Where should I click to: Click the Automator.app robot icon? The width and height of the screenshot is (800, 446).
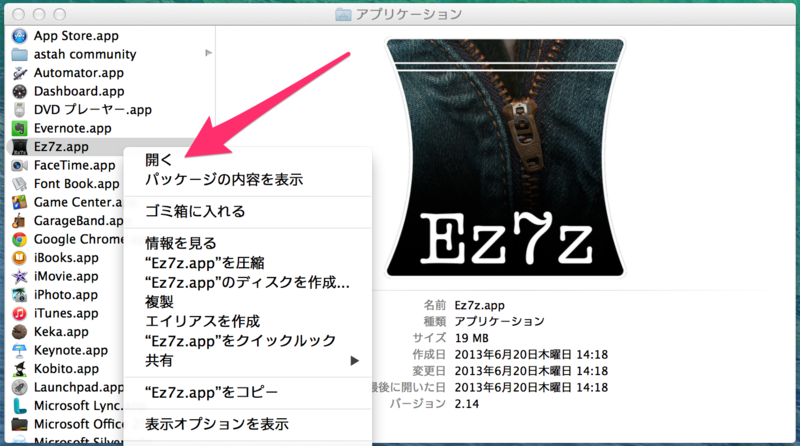19,73
